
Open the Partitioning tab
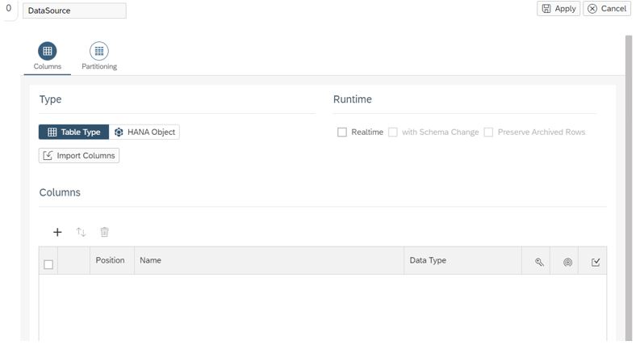click(99, 56)
